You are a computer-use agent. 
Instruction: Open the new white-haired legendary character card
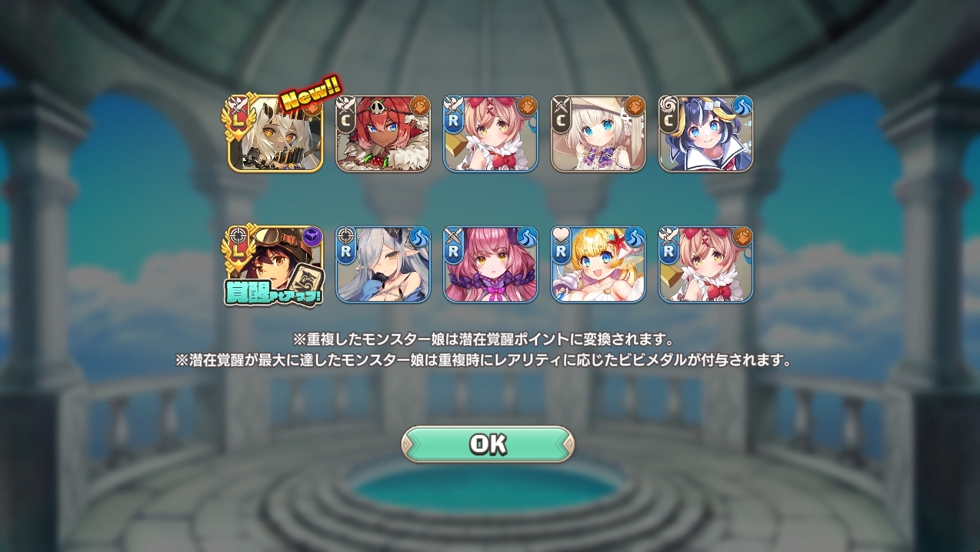pyautogui.click(x=275, y=133)
